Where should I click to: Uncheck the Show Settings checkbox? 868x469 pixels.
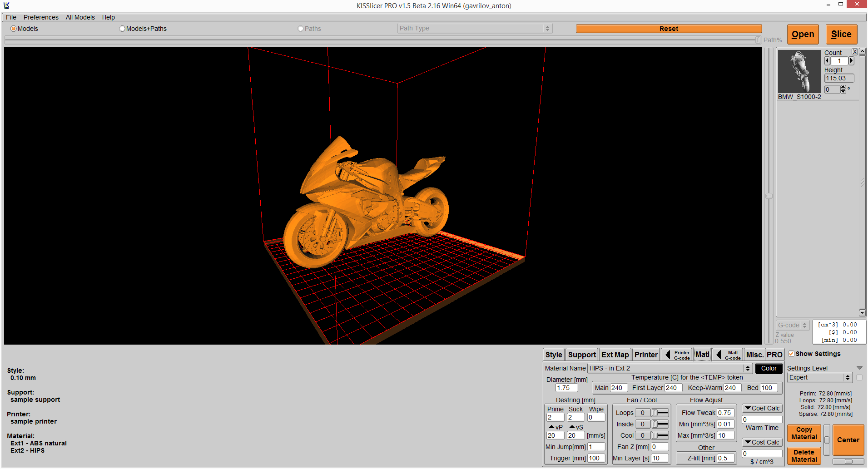[791, 354]
